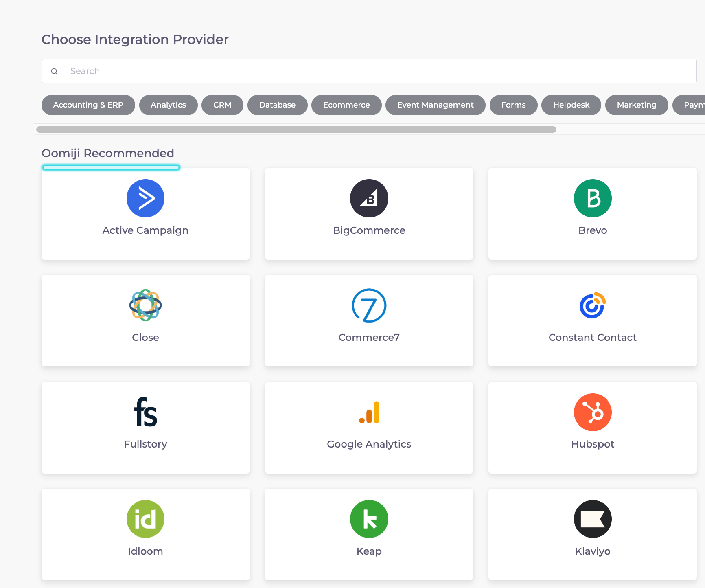Select the partially visible Payments chip

(689, 105)
